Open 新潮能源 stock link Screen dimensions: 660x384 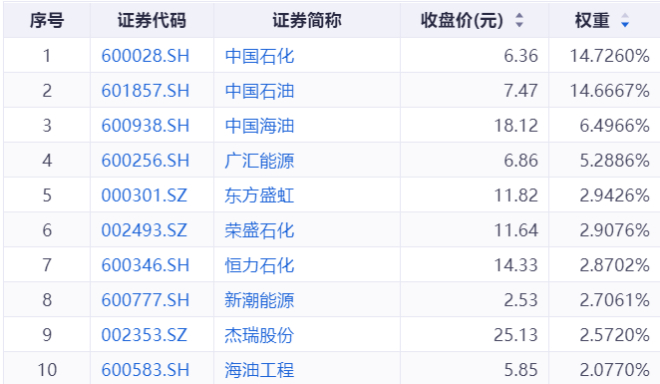(259, 300)
